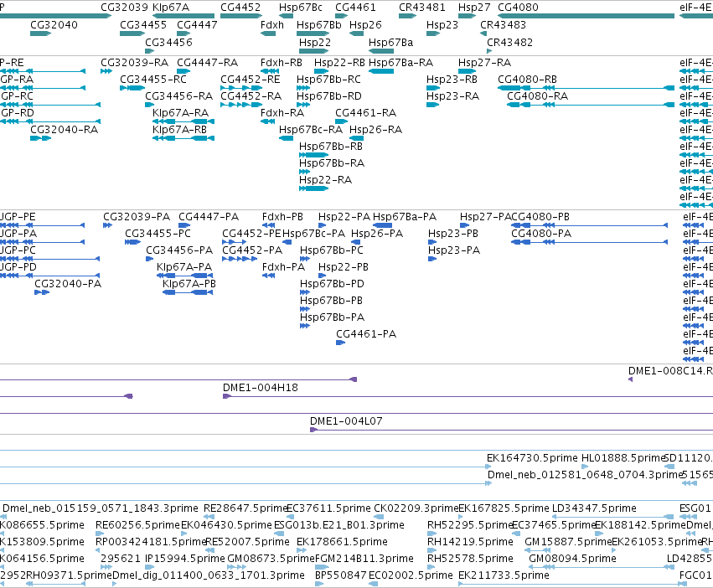
Task: Click the IP15994.5prime EST label
Action: (184, 559)
